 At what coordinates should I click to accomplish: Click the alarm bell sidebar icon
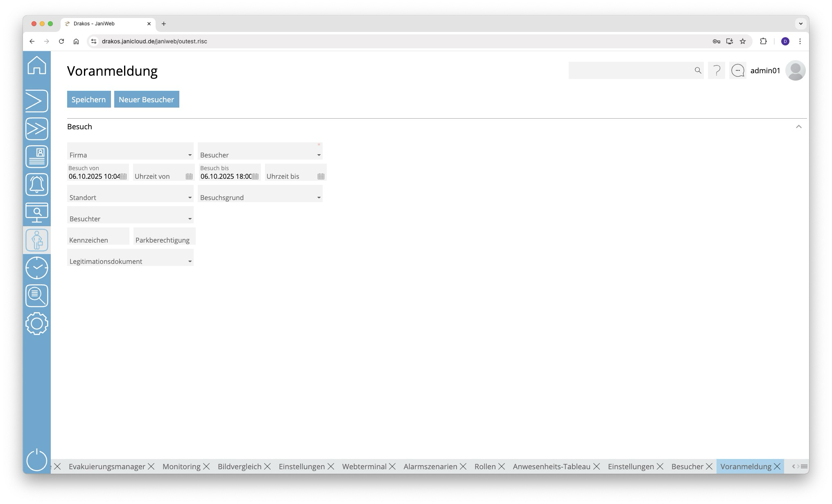37,184
